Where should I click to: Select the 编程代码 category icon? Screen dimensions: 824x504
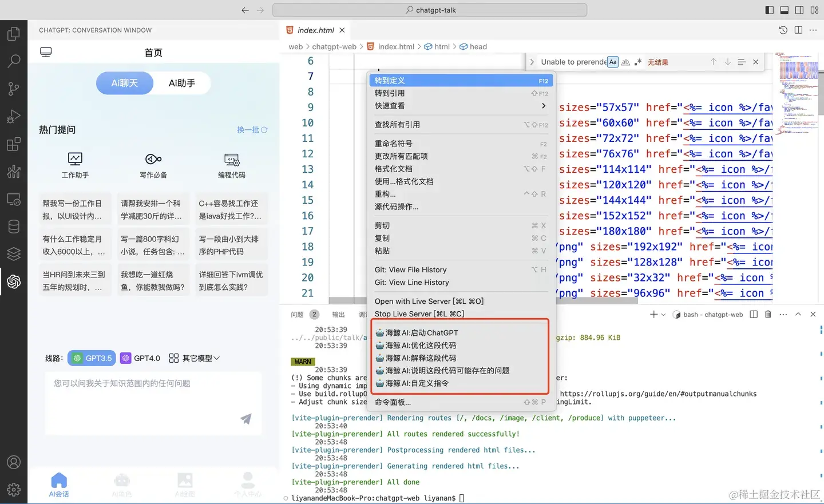click(232, 159)
